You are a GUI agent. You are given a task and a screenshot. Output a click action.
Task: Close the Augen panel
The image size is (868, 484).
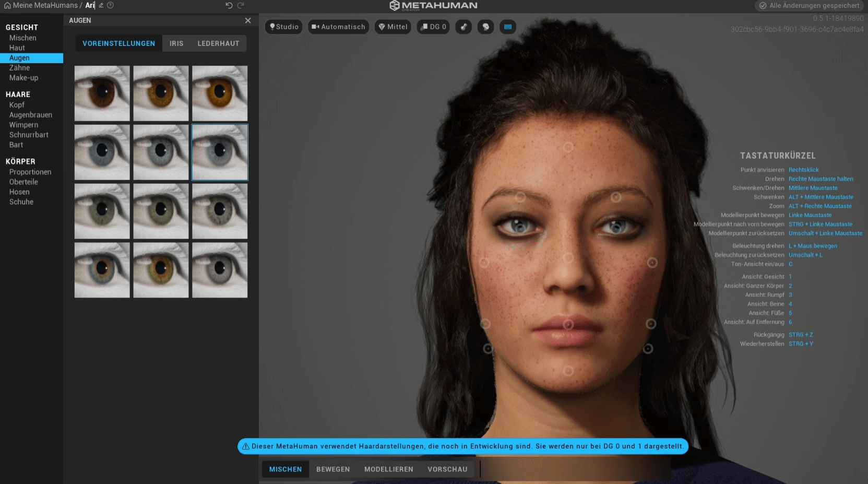click(x=248, y=20)
